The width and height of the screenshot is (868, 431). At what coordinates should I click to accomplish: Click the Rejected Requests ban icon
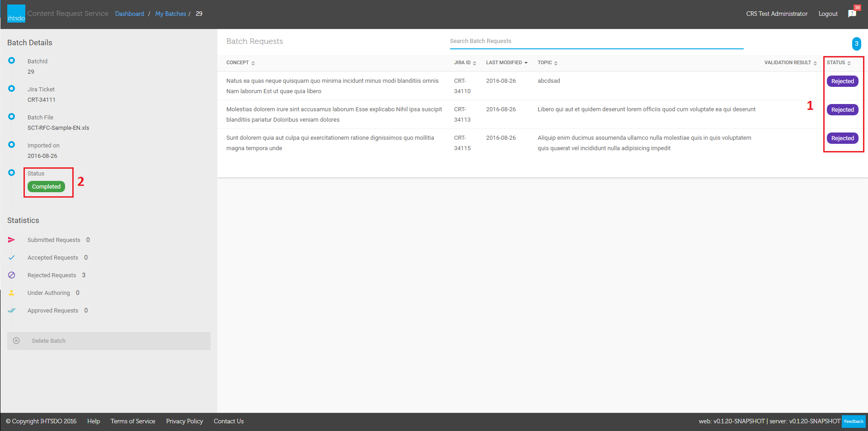click(x=12, y=275)
